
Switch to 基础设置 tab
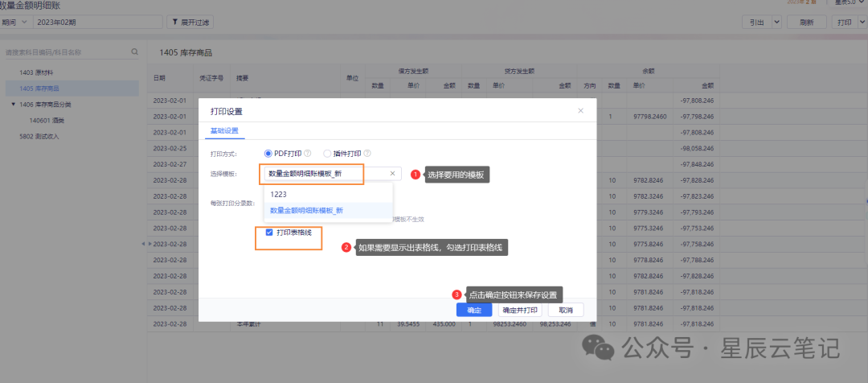click(224, 131)
